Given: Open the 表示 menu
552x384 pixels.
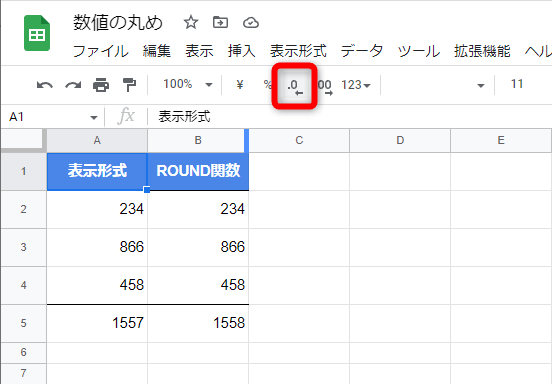Looking at the screenshot, I should [x=199, y=51].
